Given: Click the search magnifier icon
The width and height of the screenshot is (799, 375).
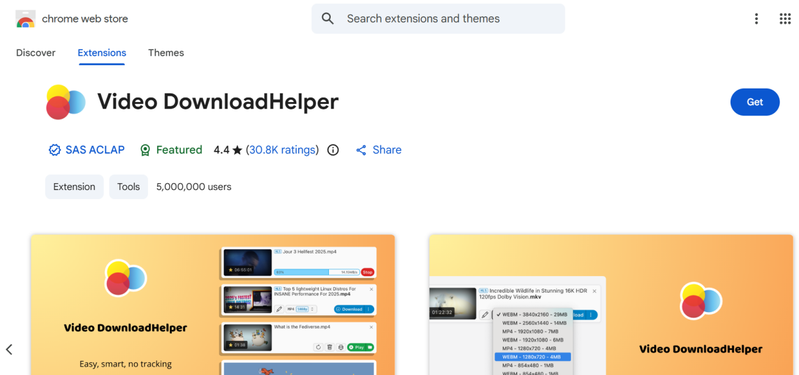Looking at the screenshot, I should pyautogui.click(x=328, y=19).
